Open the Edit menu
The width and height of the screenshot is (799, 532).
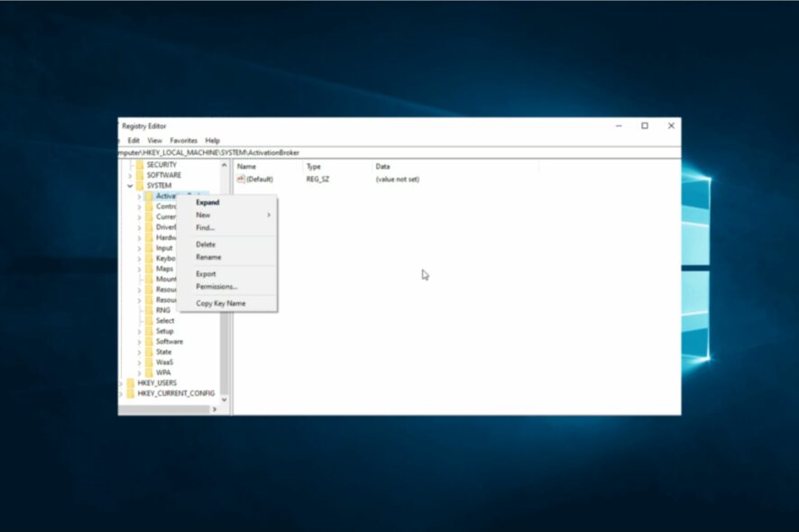(133, 141)
